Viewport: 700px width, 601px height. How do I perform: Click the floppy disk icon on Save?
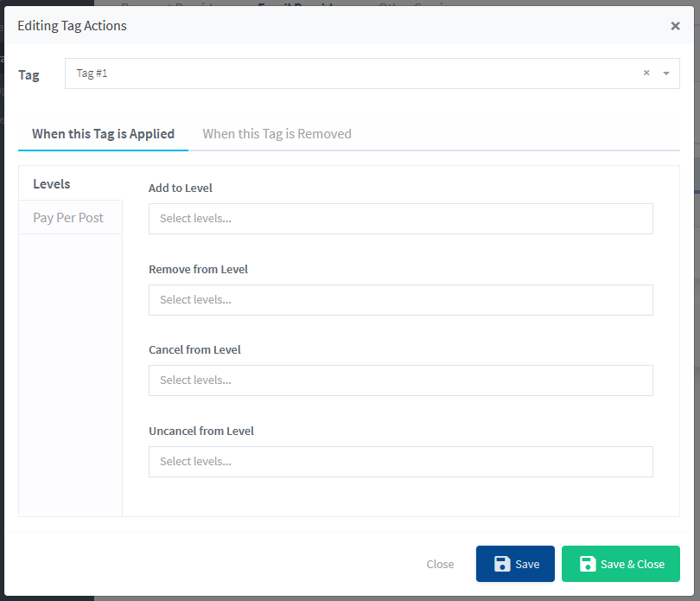tap(502, 564)
